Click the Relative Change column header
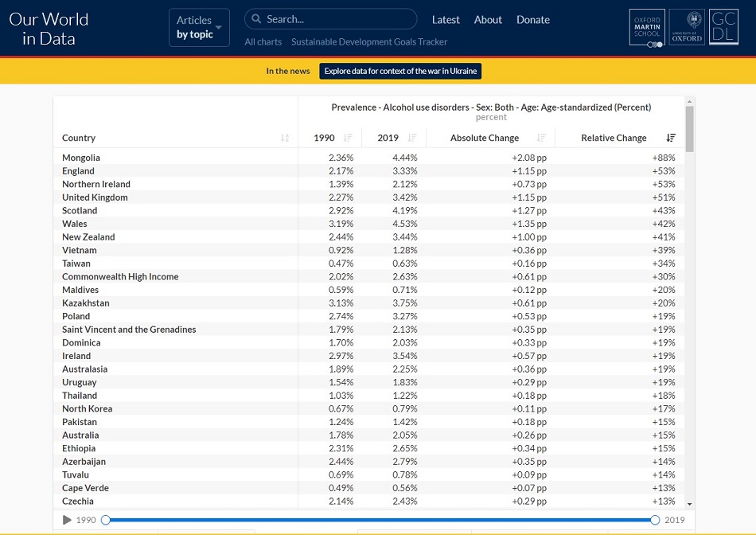This screenshot has width=756, height=535. [614, 138]
